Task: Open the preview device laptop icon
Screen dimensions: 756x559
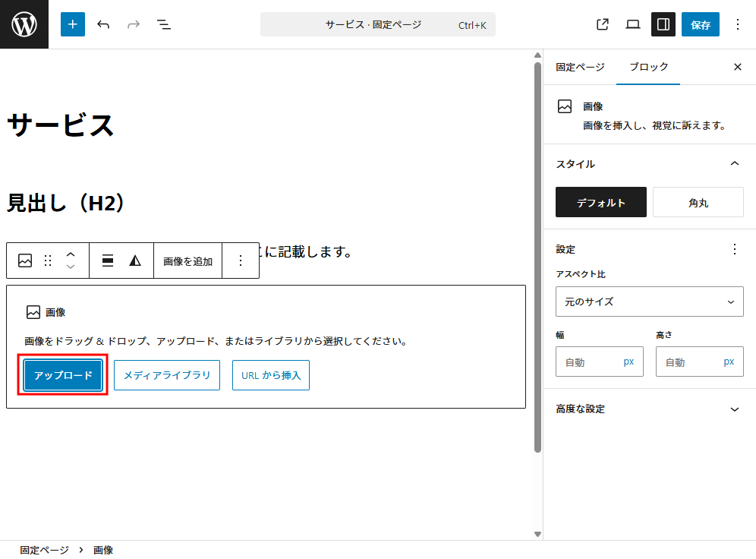Action: [x=633, y=24]
